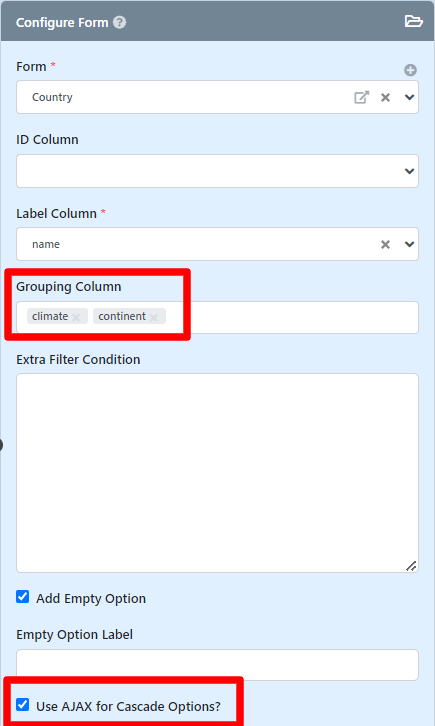Clear the name label column selection

385,244
